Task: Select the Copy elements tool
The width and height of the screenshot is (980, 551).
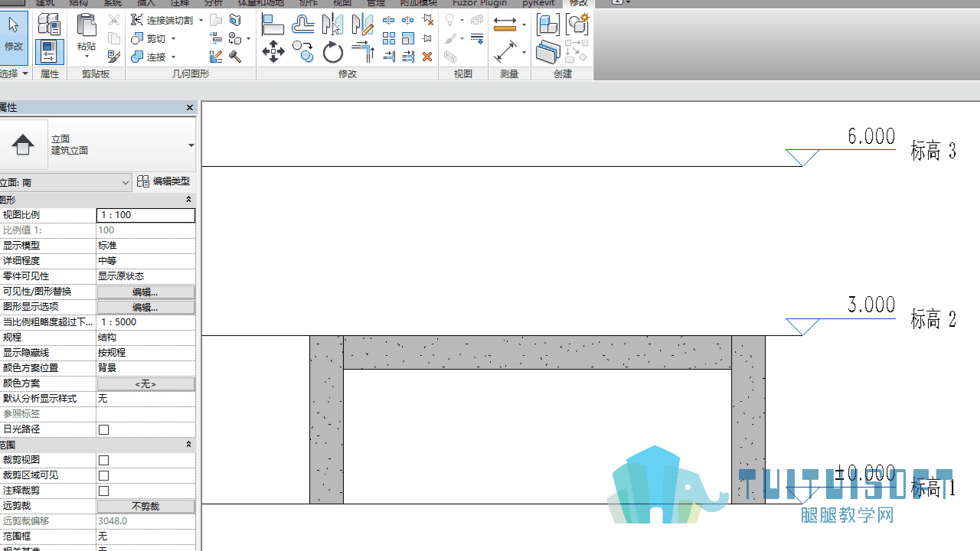Action: click(303, 52)
